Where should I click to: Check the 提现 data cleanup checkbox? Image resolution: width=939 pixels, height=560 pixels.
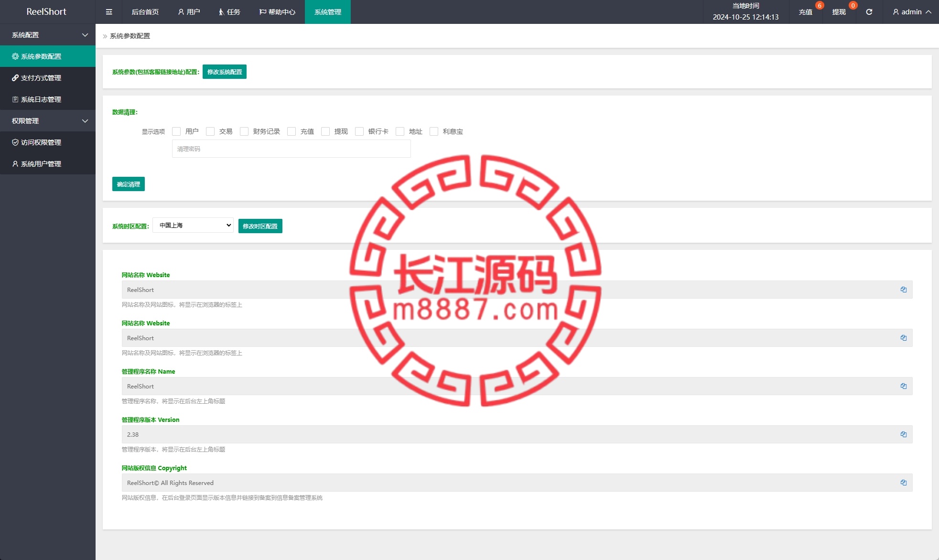click(325, 131)
